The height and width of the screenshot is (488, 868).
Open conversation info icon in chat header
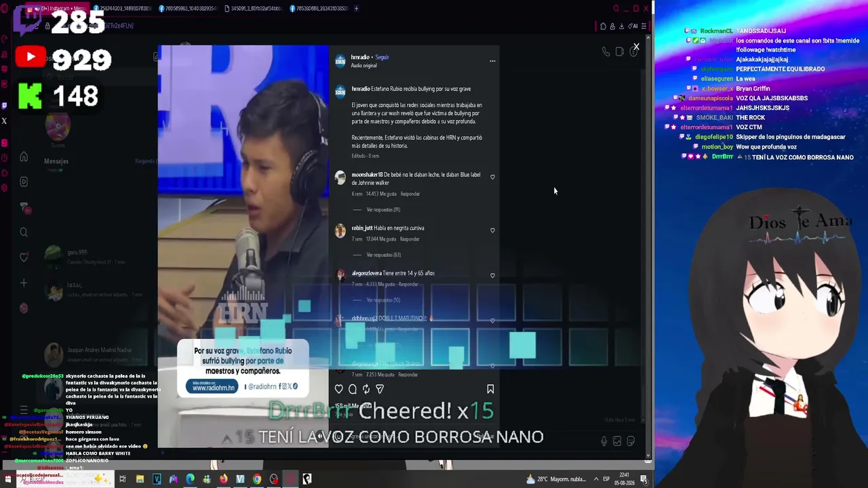(633, 52)
